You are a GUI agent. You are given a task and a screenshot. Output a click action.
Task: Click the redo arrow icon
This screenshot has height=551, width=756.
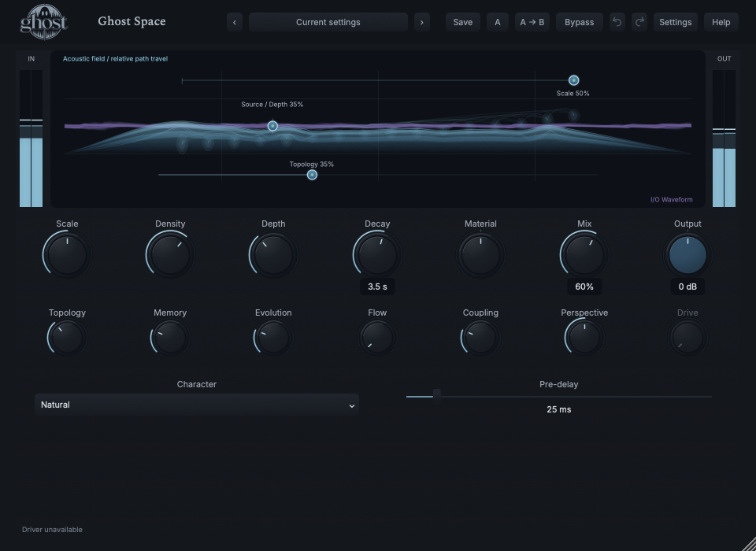point(639,22)
